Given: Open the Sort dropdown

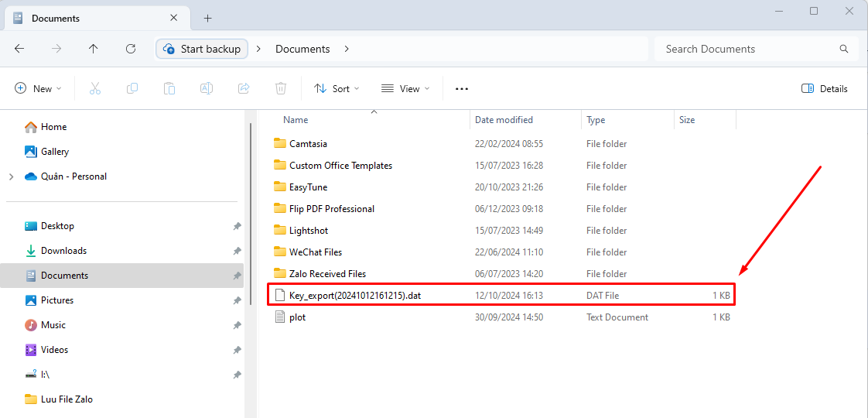Looking at the screenshot, I should [x=337, y=88].
